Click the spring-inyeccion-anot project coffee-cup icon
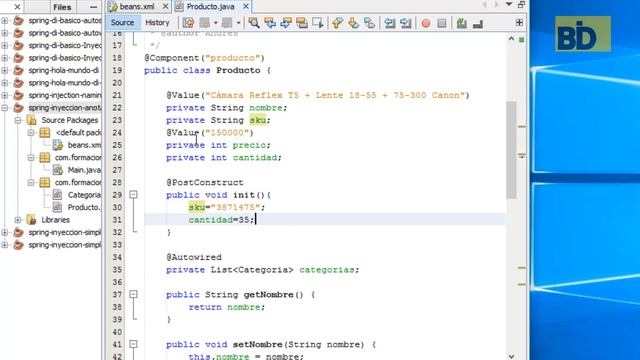 click(18, 108)
